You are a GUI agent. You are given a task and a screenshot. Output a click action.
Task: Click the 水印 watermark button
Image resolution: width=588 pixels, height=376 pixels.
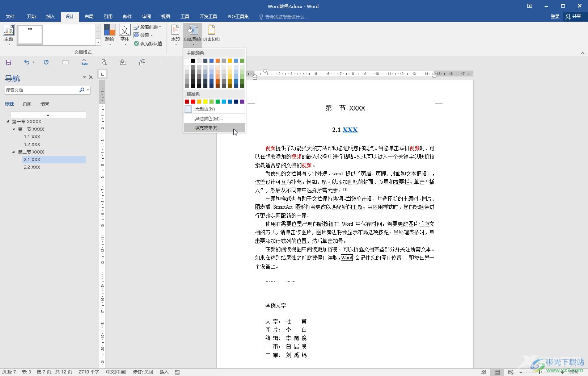coord(175,35)
